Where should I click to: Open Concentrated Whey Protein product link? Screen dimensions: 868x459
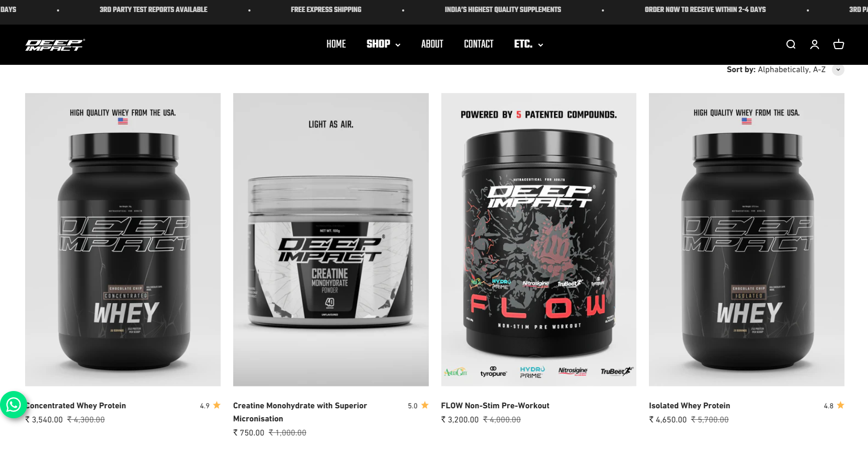tap(76, 406)
